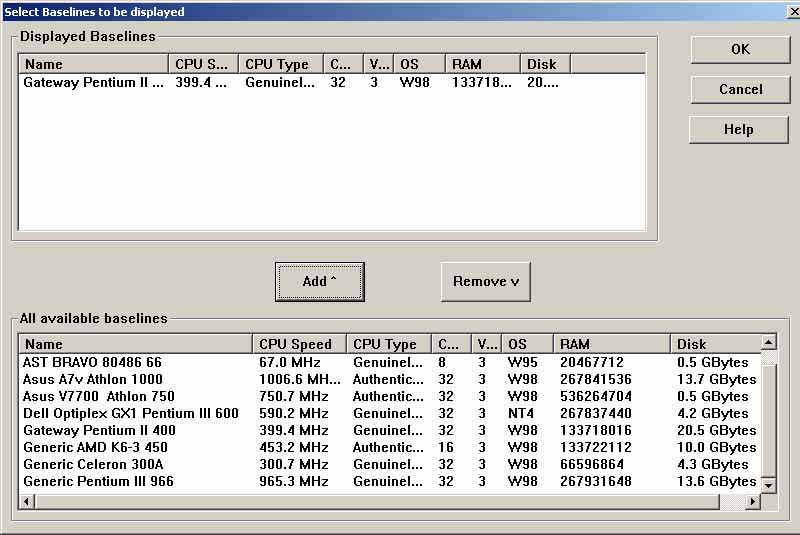
Task: Sort available baselines by CPU Speed column
Action: coord(298,344)
